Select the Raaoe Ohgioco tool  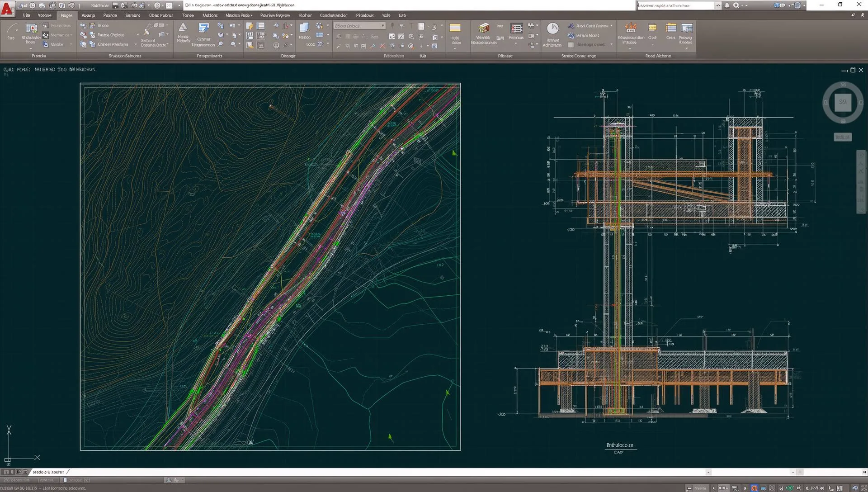pyautogui.click(x=107, y=35)
